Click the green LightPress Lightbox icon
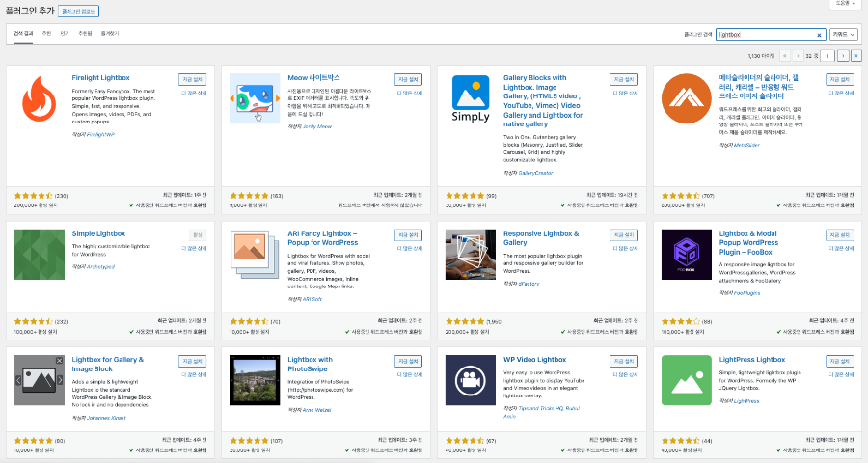This screenshot has width=868, height=463. click(x=687, y=380)
